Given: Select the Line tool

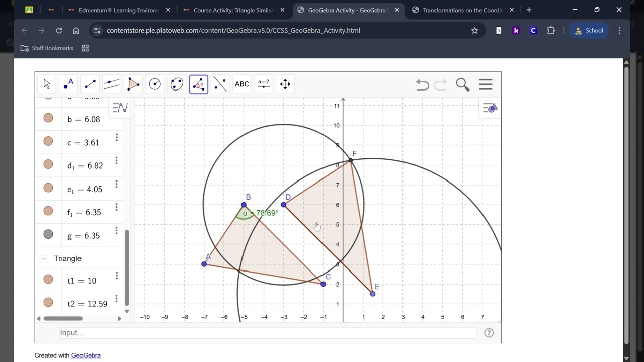Looking at the screenshot, I should [90, 84].
